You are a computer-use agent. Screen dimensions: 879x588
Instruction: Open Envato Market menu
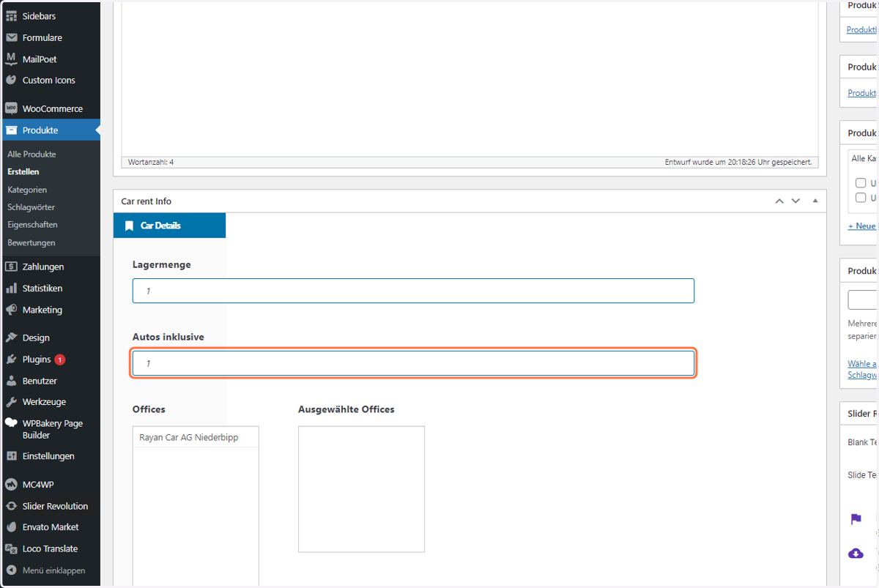(50, 527)
